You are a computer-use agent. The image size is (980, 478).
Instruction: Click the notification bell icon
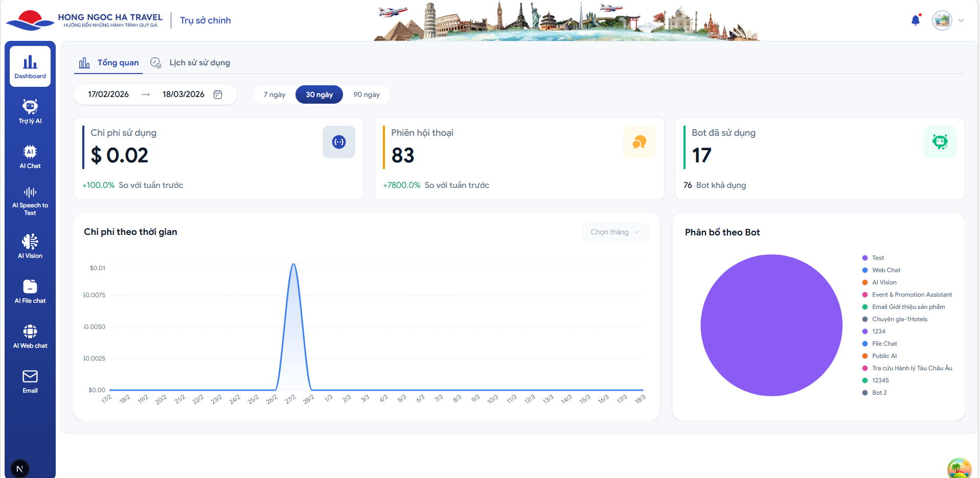(x=916, y=20)
